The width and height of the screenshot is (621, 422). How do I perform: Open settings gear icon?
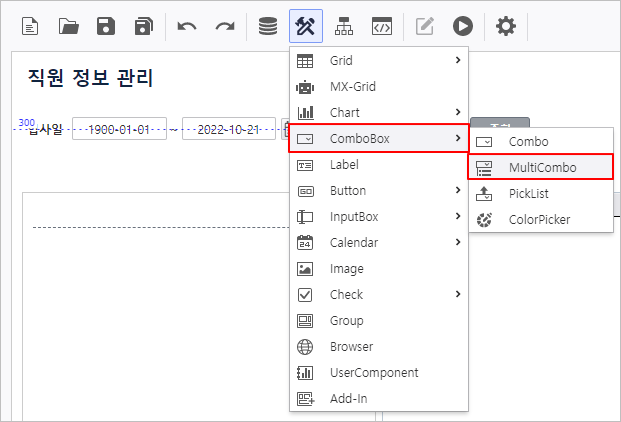point(506,27)
